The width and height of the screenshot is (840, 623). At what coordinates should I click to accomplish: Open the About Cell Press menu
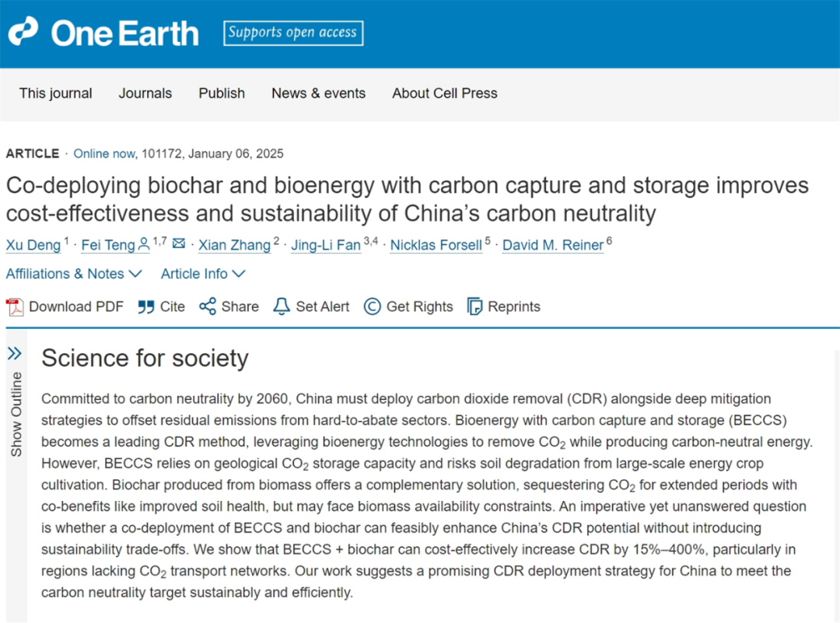click(x=444, y=93)
